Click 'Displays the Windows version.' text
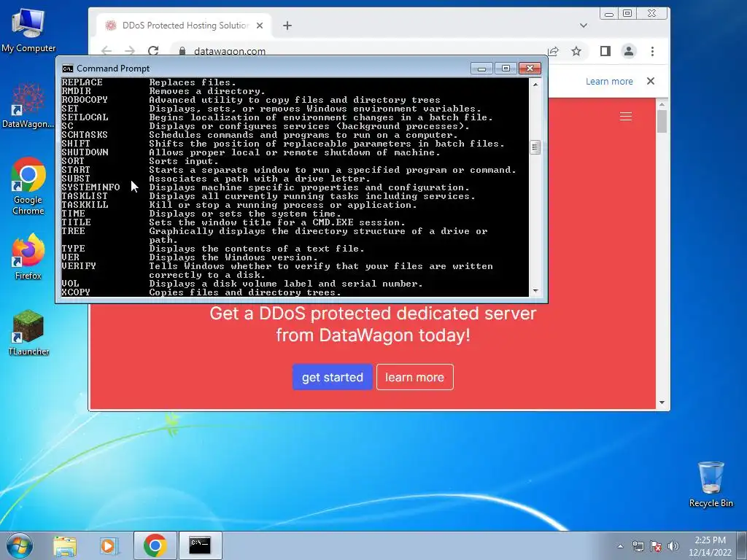This screenshot has width=747, height=560. click(233, 257)
